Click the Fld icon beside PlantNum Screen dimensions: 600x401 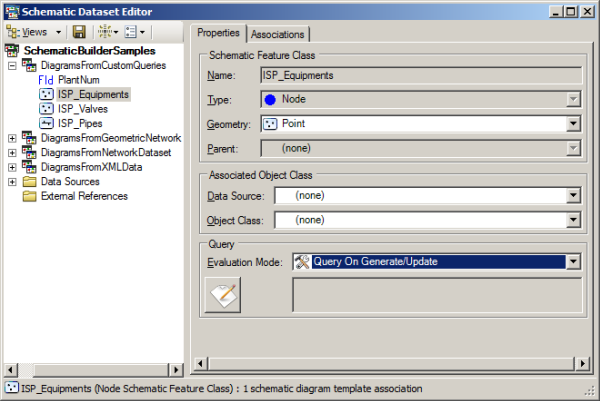point(46,80)
